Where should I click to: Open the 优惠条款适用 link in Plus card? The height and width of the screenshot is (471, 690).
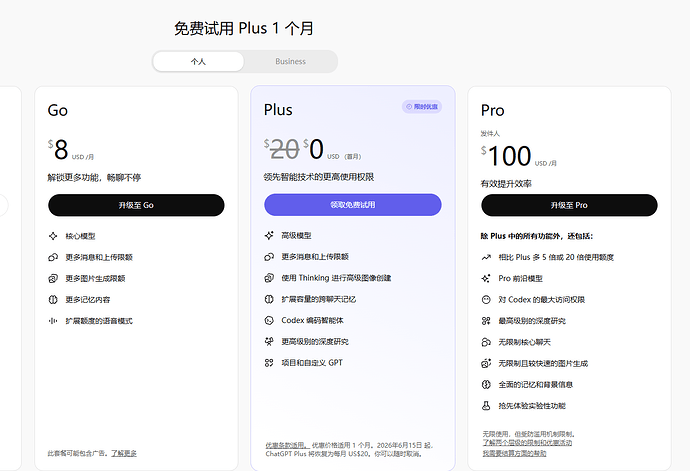[x=287, y=445]
